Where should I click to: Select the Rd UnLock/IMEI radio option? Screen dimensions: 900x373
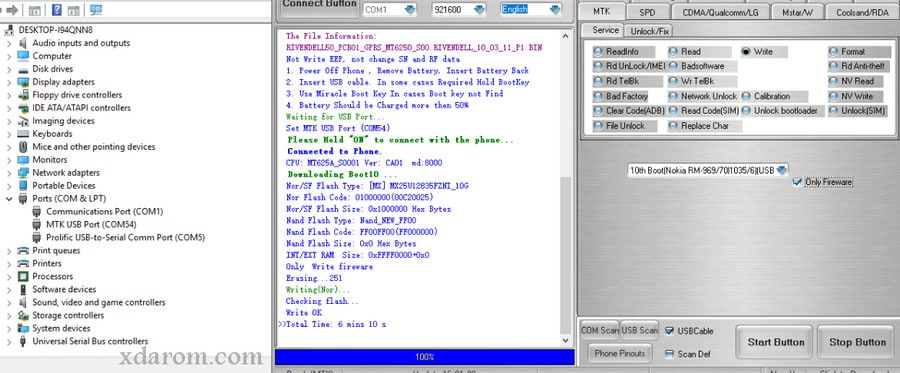point(598,67)
